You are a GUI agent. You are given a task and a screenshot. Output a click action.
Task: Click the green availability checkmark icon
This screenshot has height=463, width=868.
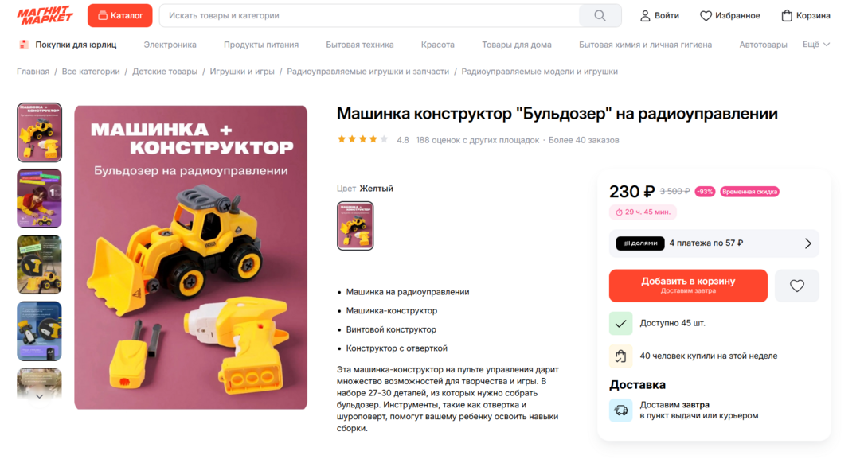point(620,323)
